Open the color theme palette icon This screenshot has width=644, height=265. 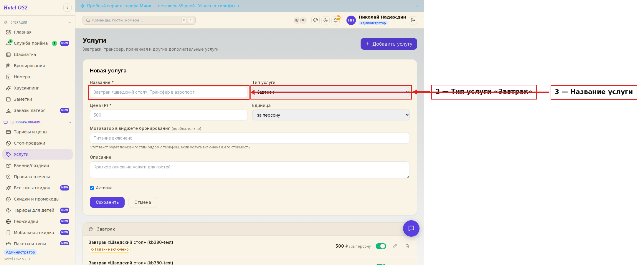316,20
